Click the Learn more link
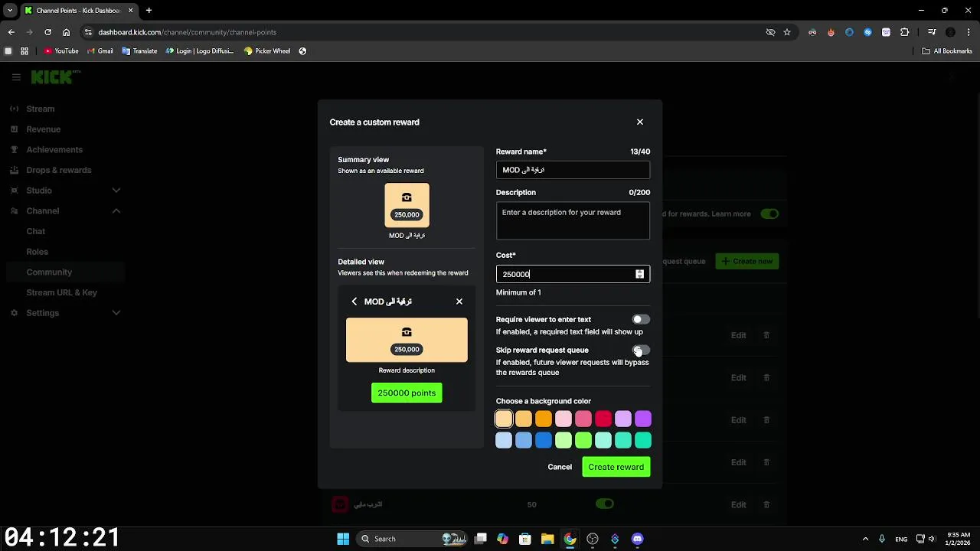Image resolution: width=980 pixels, height=551 pixels. tap(731, 214)
